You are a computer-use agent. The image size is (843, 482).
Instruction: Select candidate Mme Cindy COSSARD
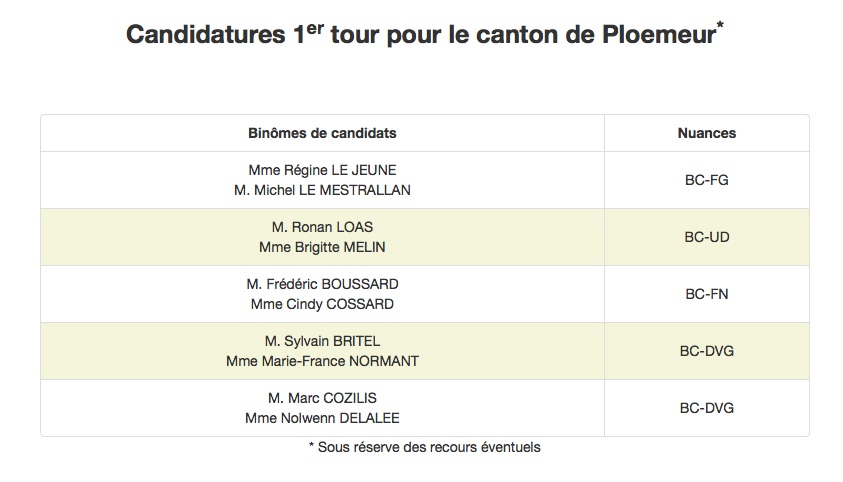tap(322, 304)
